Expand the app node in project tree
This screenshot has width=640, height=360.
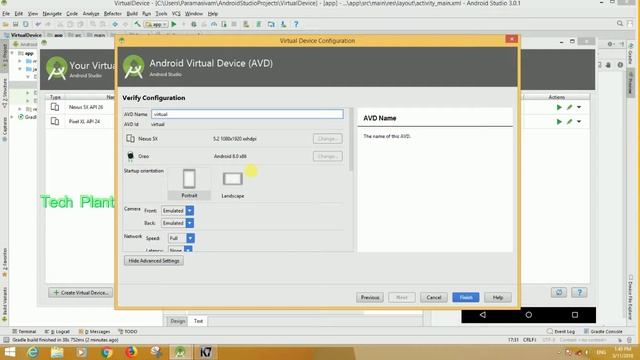click(x=13, y=53)
